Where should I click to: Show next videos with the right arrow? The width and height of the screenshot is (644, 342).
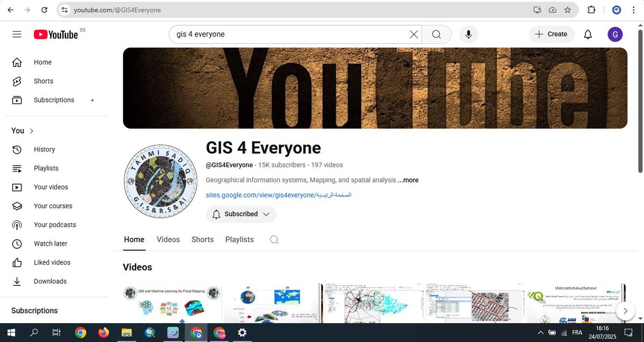point(625,310)
